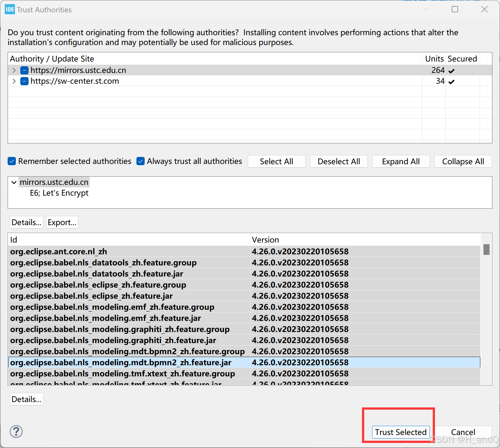Toggle the checkbox for https://sw-center.st.com

click(x=24, y=81)
